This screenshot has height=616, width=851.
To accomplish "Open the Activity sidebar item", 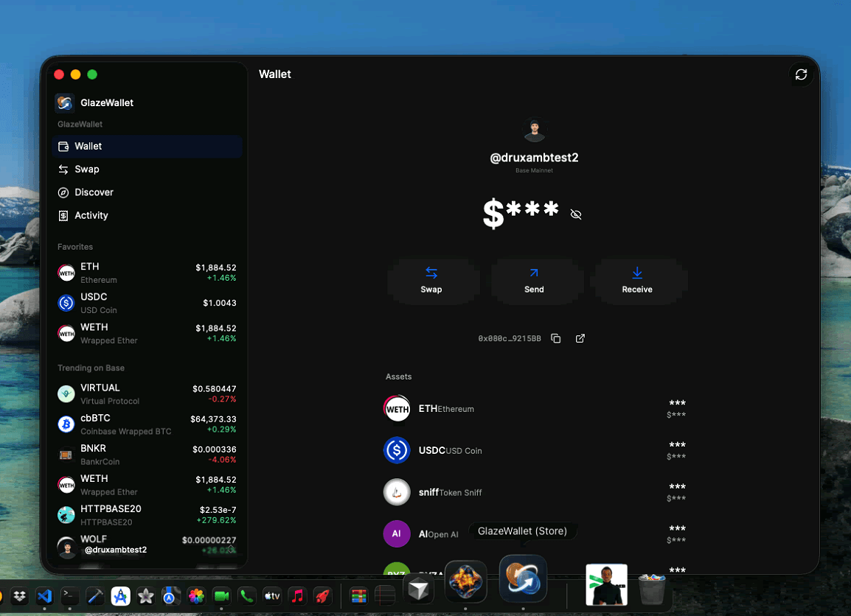I will [147, 215].
